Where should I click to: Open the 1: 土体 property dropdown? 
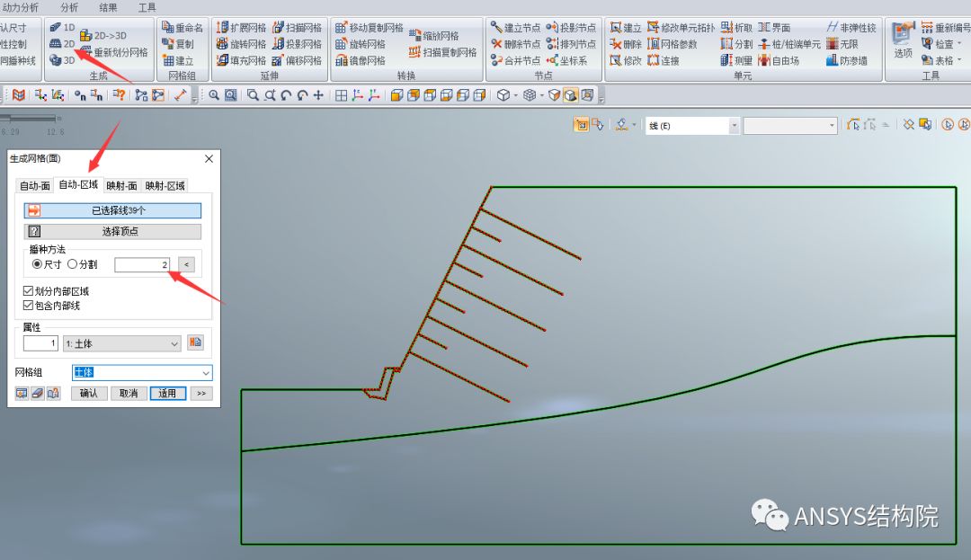(122, 343)
